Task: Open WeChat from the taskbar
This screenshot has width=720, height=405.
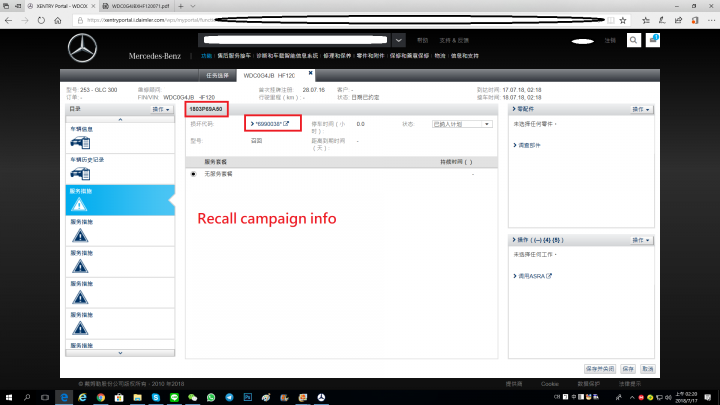Action: pos(192,398)
